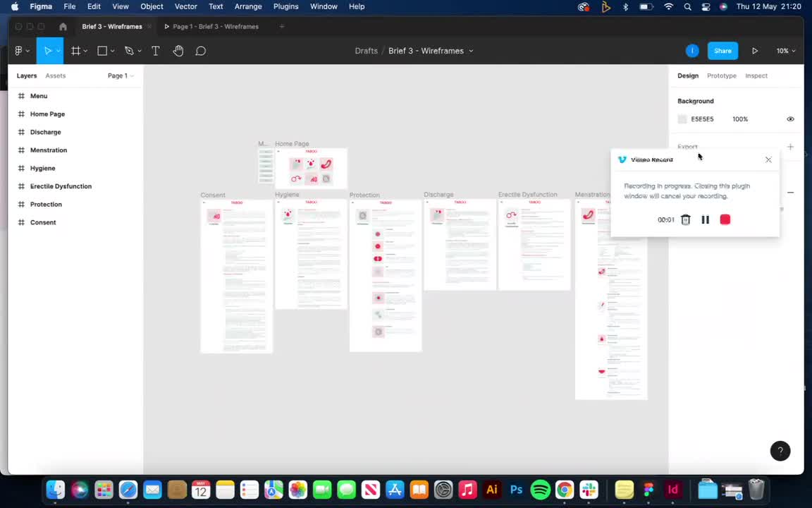Open the 10% zoom dropdown
Image resolution: width=812 pixels, height=508 pixels.
786,51
